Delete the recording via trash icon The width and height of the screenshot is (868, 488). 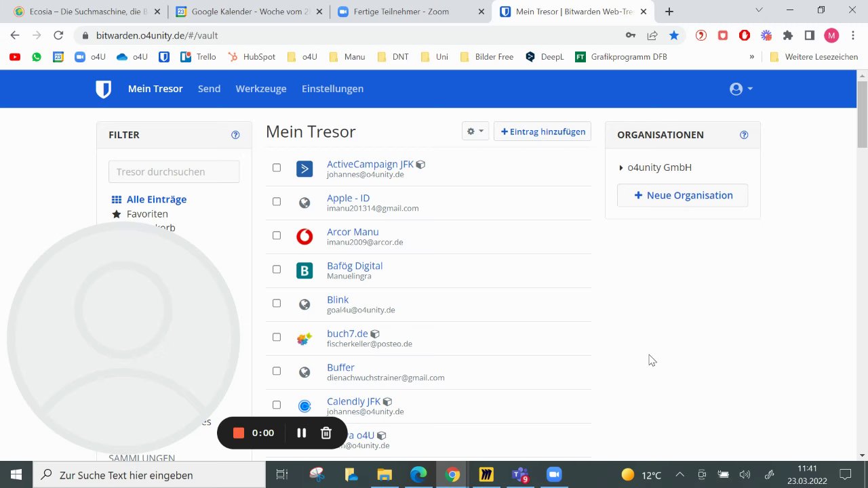click(326, 433)
